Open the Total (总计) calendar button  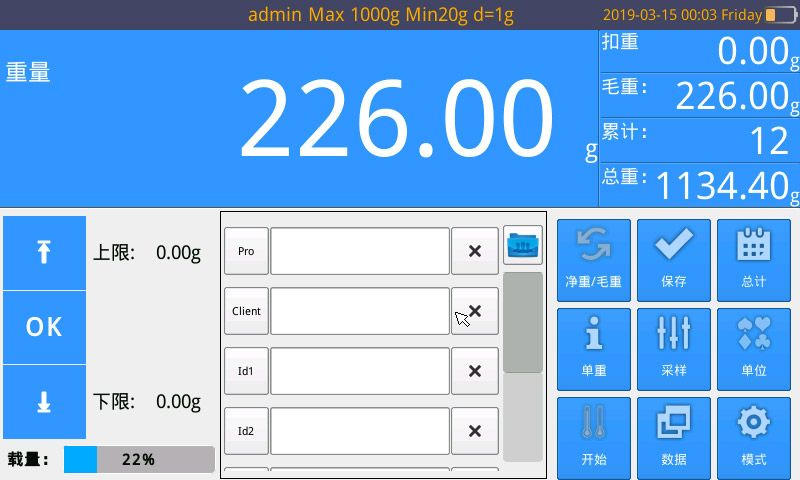(x=753, y=260)
